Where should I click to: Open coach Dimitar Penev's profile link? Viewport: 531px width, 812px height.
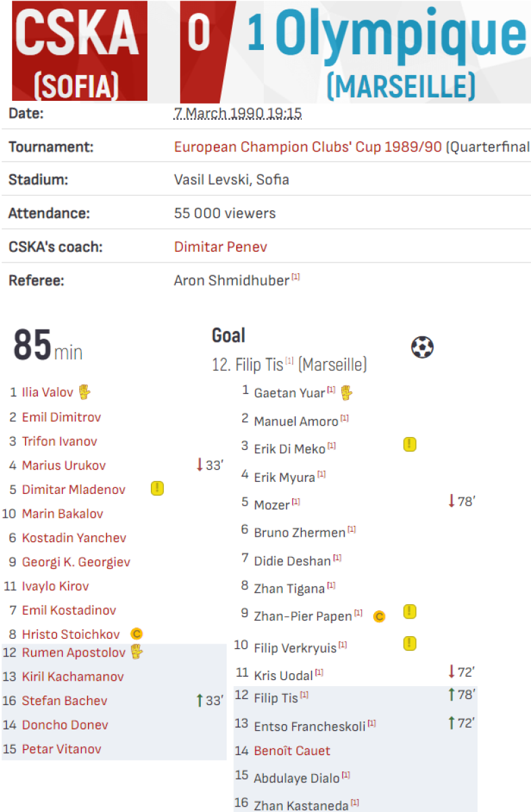pyautogui.click(x=221, y=247)
